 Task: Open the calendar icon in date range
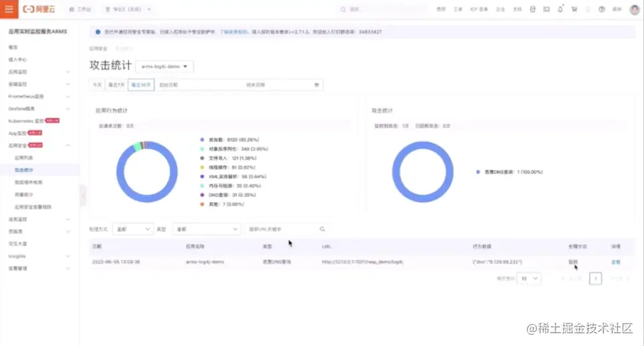tap(317, 85)
